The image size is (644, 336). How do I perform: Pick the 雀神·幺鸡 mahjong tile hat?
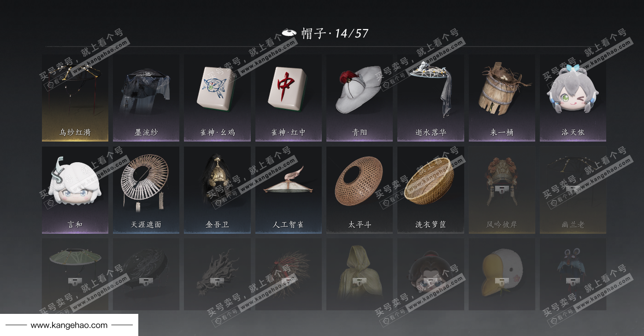[x=217, y=98]
